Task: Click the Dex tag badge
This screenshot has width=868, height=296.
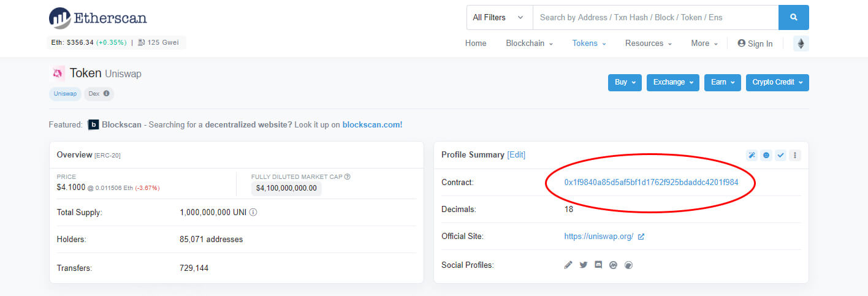Action: point(99,94)
